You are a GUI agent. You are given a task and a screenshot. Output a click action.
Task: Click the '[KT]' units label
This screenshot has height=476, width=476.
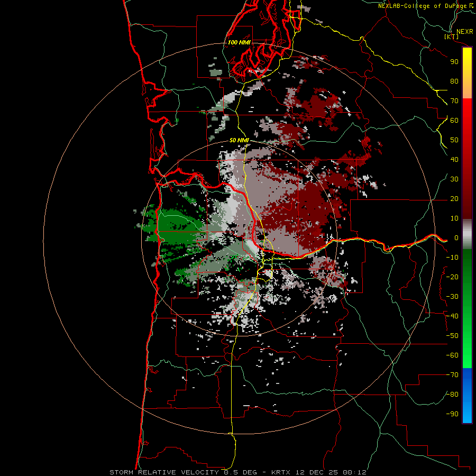(x=452, y=36)
